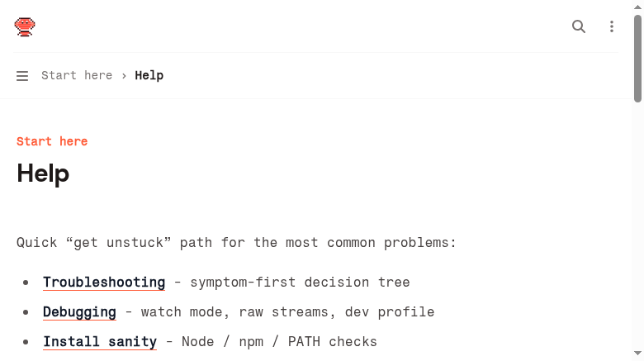The width and height of the screenshot is (644, 361).
Task: Click the large Help page heading
Action: pyautogui.click(x=43, y=173)
